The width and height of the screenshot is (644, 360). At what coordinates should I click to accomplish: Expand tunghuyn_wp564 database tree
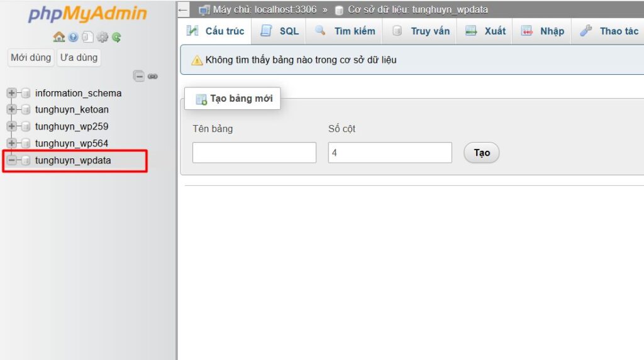[11, 143]
